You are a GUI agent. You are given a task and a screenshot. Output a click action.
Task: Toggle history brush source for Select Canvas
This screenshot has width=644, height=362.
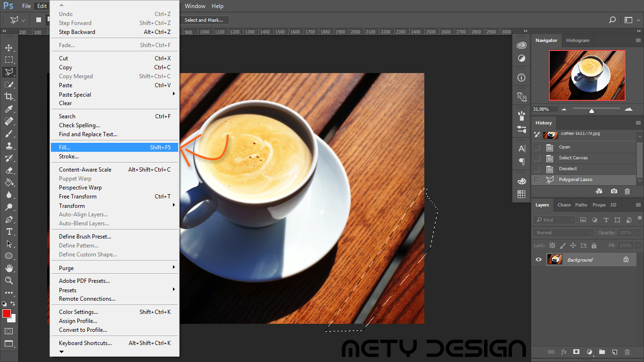pos(537,158)
